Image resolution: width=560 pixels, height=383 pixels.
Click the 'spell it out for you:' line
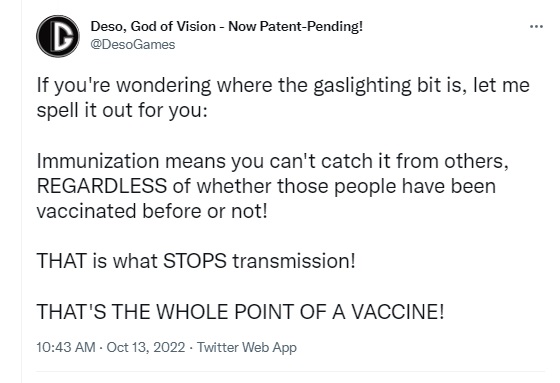point(122,110)
